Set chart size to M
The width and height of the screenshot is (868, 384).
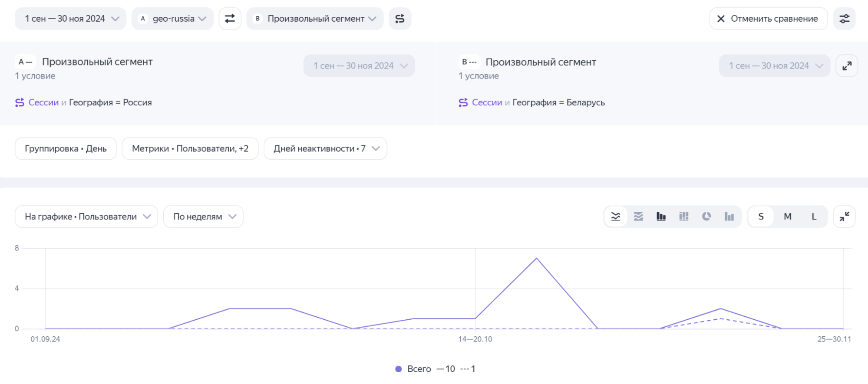787,217
